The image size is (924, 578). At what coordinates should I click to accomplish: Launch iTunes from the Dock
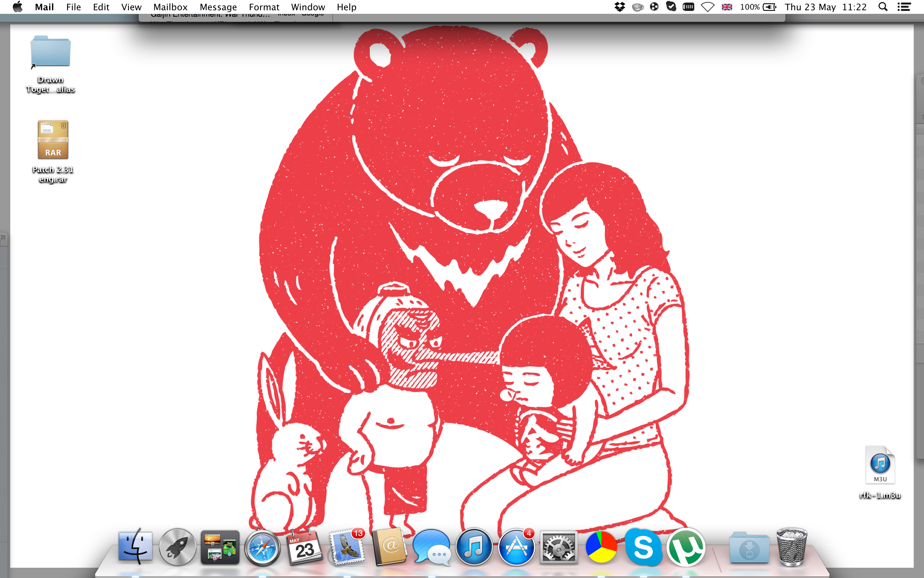[474, 547]
